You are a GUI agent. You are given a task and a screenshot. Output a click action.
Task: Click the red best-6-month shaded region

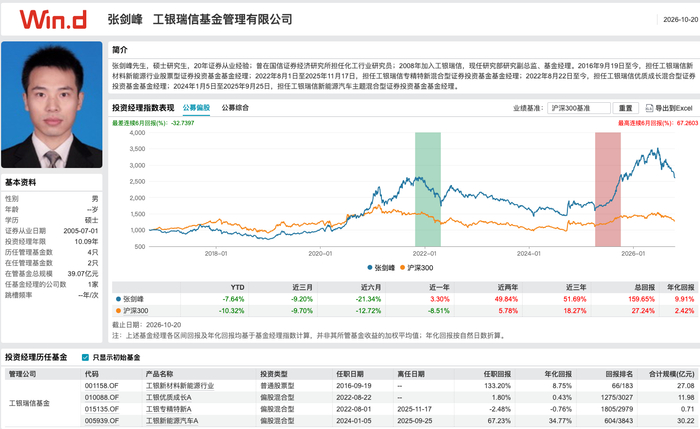(608, 189)
